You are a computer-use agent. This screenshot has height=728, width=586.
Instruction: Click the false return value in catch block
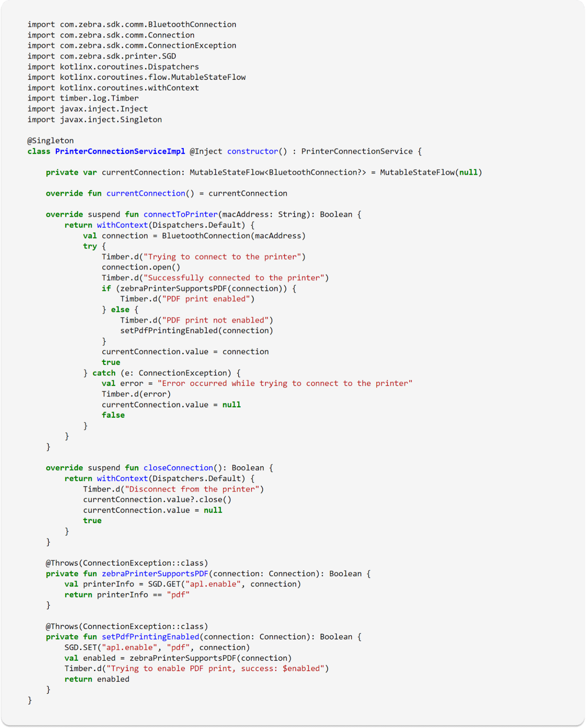[x=113, y=415]
